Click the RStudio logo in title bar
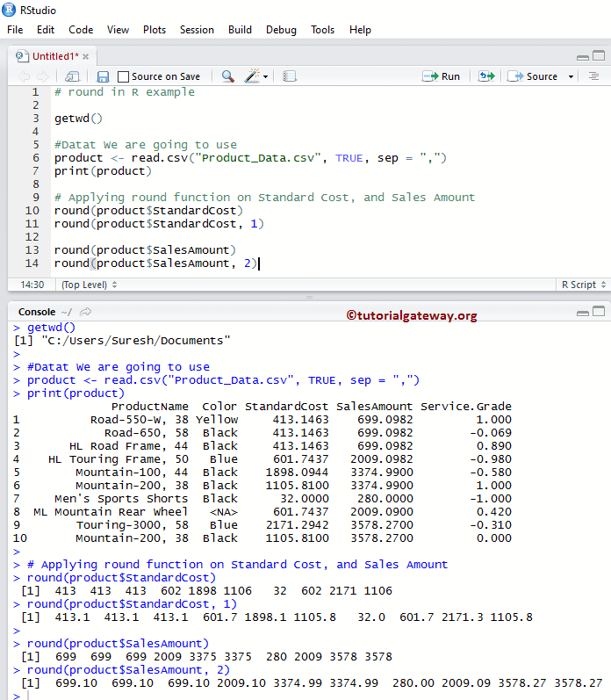Viewport: 611px width, 700px height. pyautogui.click(x=9, y=10)
